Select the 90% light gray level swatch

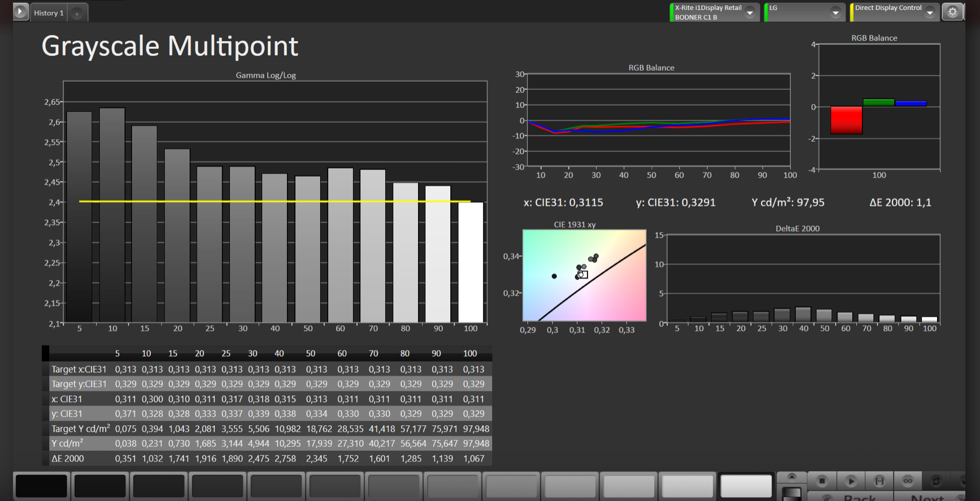(x=687, y=486)
